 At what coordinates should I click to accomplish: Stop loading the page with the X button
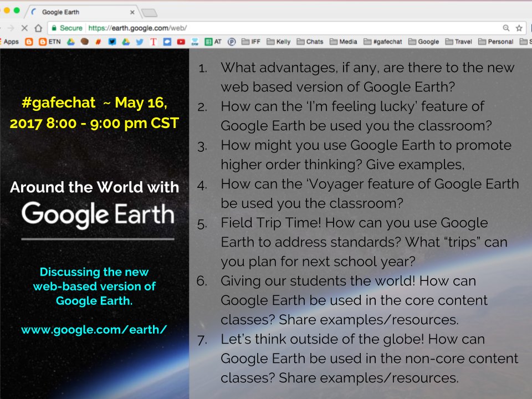point(24,28)
